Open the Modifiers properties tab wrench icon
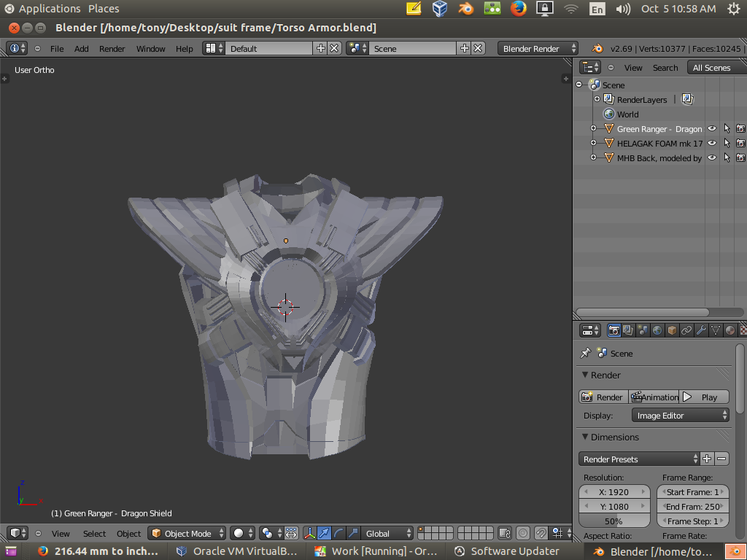This screenshot has width=747, height=560. coord(701,330)
